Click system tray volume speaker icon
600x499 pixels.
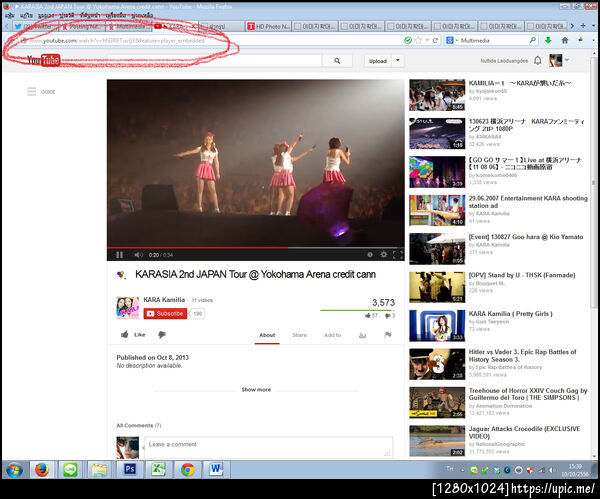(551, 470)
